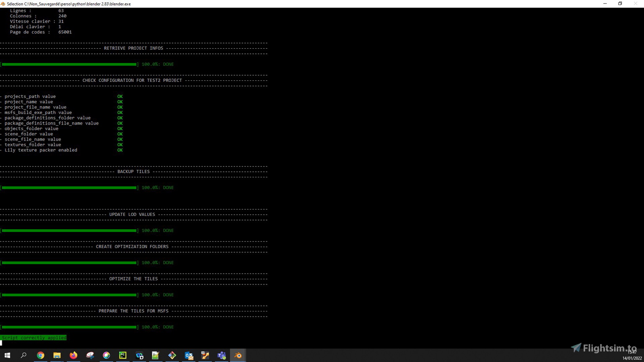Image resolution: width=644 pixels, height=362 pixels.
Task: Restore down the console window
Action: point(620,4)
